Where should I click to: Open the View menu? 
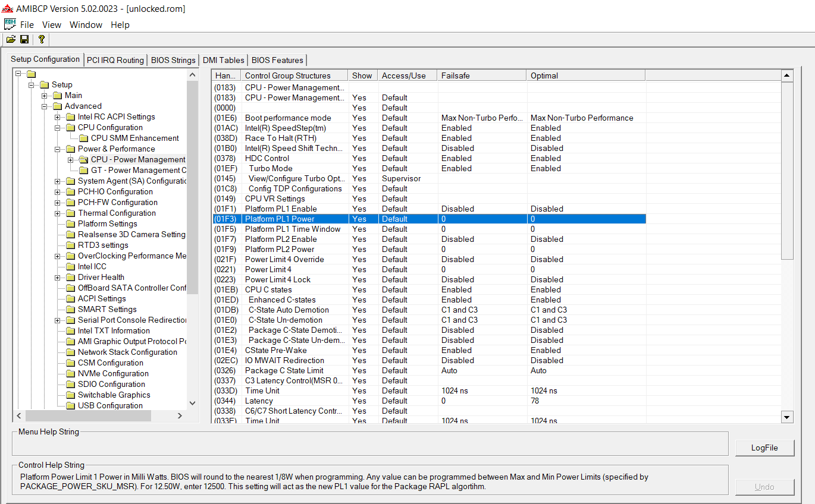[52, 25]
